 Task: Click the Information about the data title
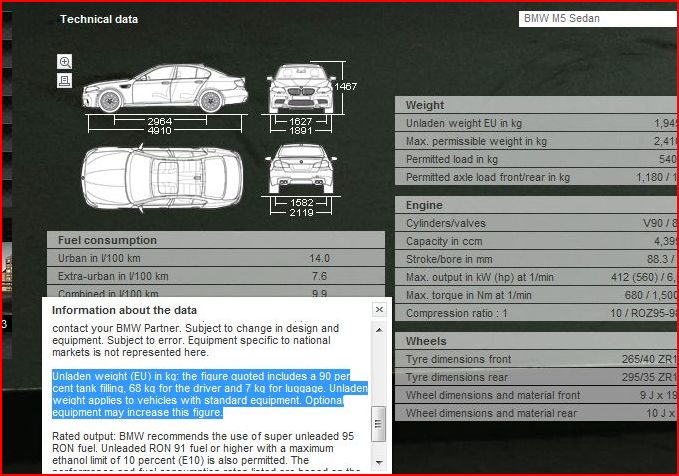point(124,310)
